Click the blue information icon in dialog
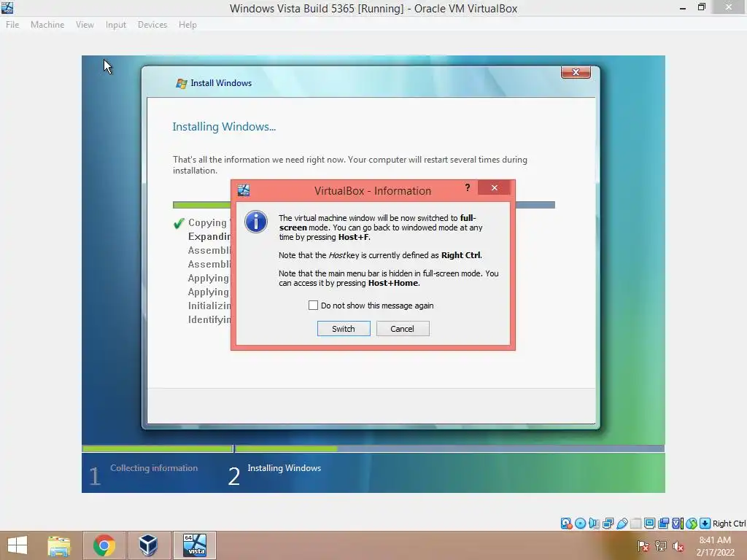747x560 pixels. 256,222
